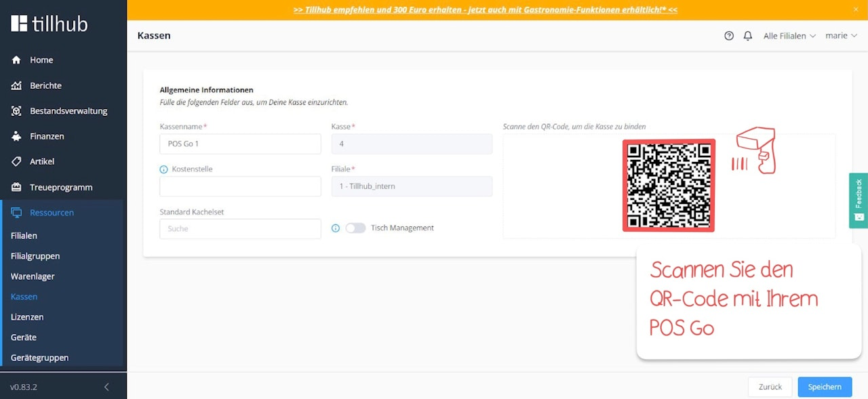Select the Warenlager submenu item
Image resolution: width=868 pixels, height=399 pixels.
click(x=33, y=276)
